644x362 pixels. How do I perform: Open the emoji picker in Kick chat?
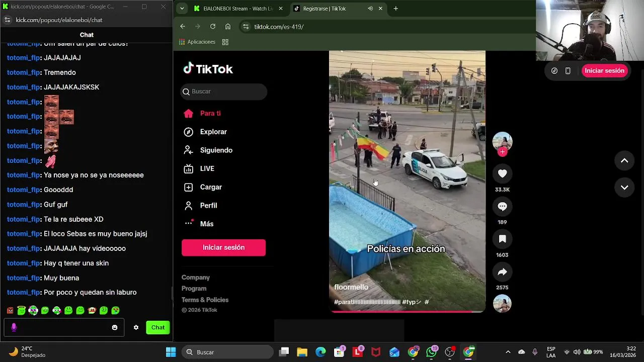coord(115,327)
